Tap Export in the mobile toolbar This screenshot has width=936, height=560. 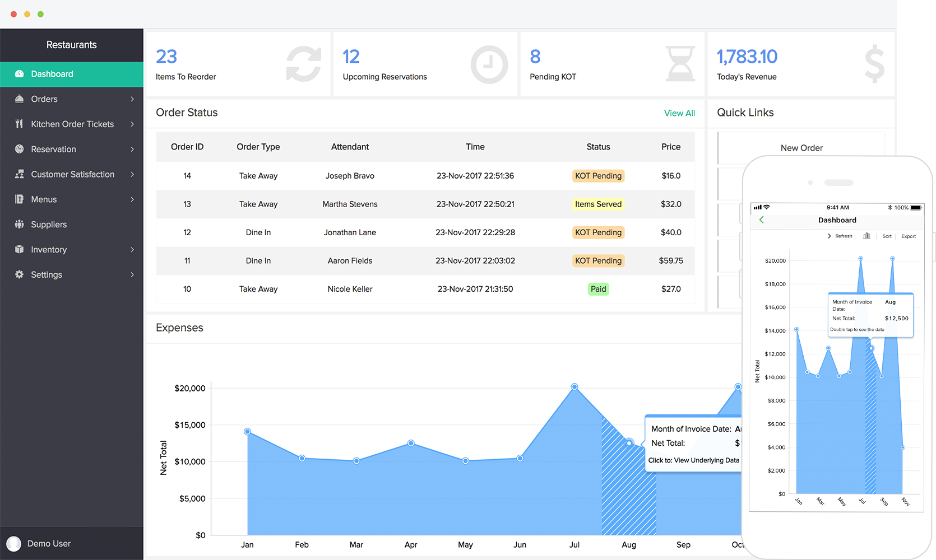tap(908, 236)
